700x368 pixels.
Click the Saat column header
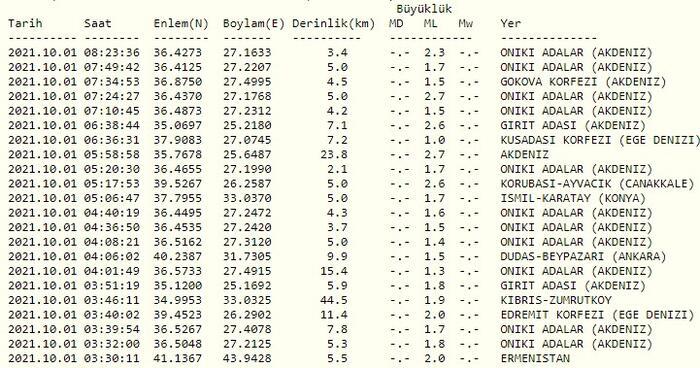tap(97, 23)
